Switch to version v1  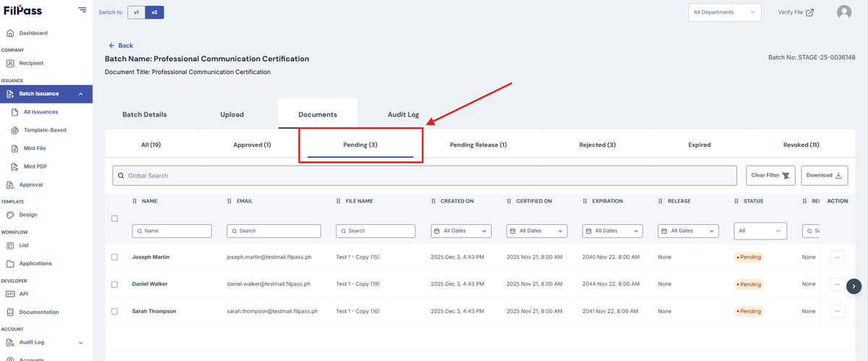click(137, 12)
